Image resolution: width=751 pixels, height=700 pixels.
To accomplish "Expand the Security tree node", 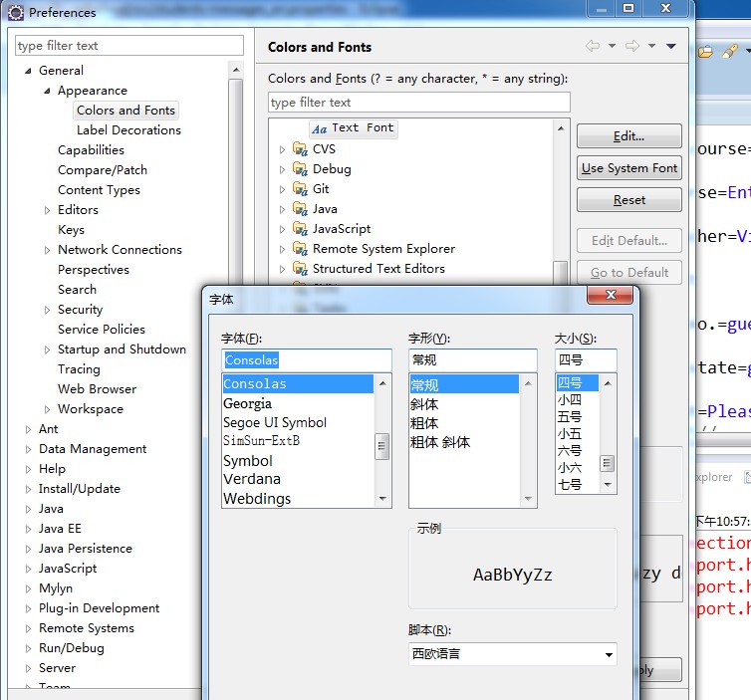I will pyautogui.click(x=47, y=310).
